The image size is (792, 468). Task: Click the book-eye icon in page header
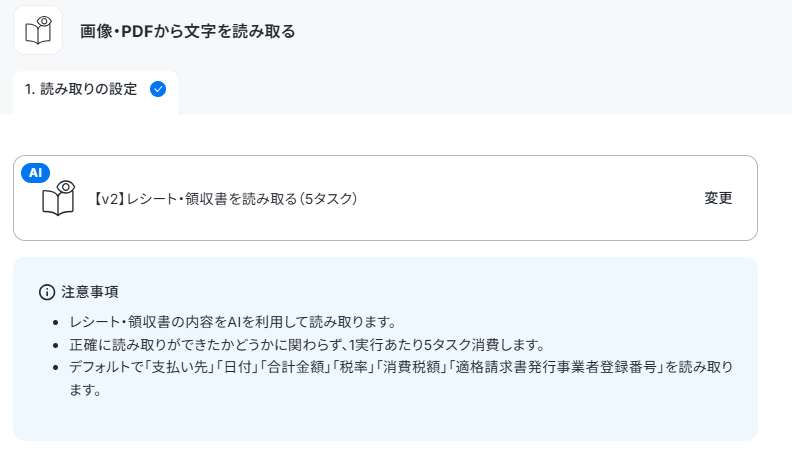38,30
